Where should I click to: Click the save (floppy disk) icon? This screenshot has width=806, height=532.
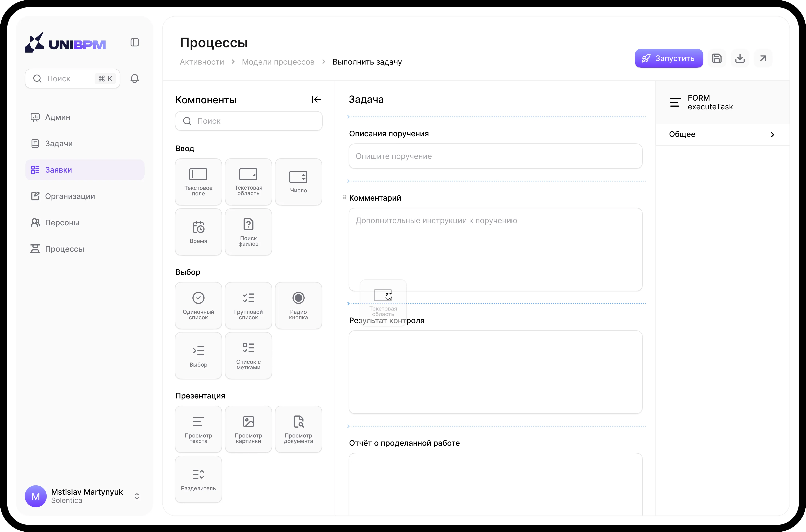coord(716,58)
